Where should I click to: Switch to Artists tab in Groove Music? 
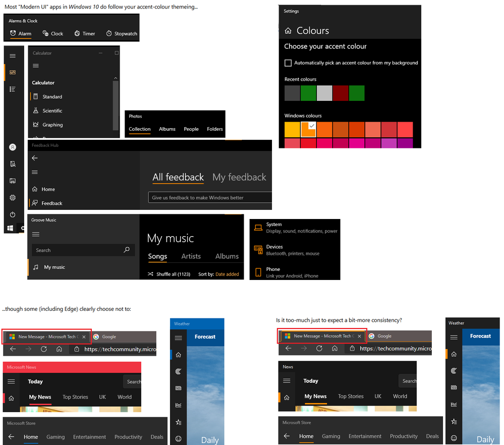tap(191, 256)
